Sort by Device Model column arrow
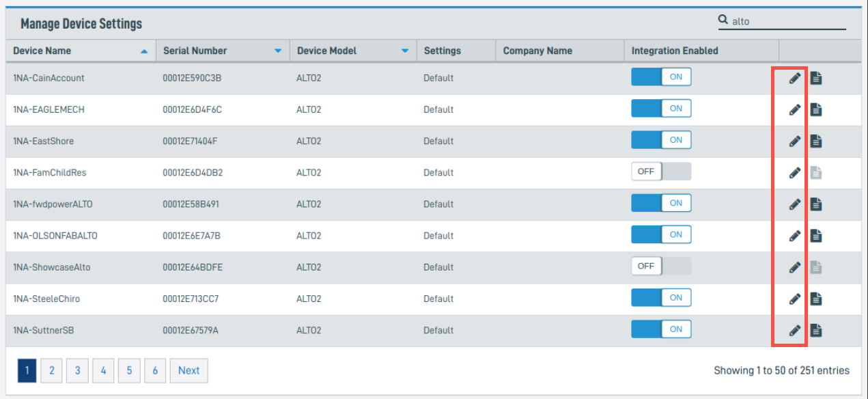The image size is (868, 399). pos(405,51)
